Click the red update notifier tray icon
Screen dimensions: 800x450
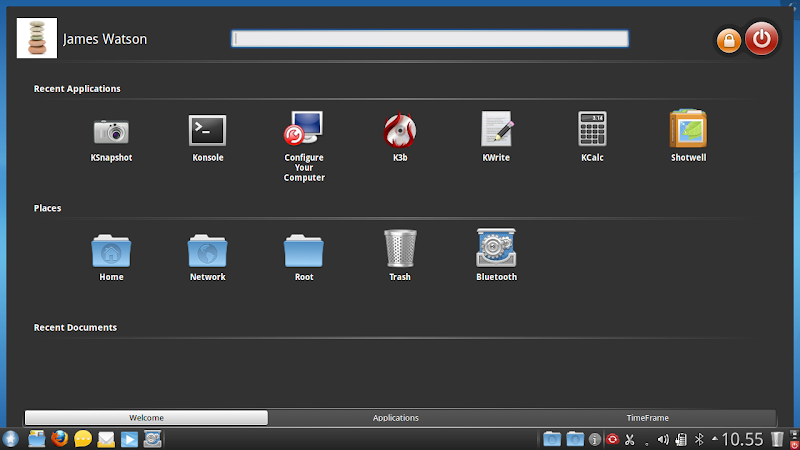click(x=612, y=439)
